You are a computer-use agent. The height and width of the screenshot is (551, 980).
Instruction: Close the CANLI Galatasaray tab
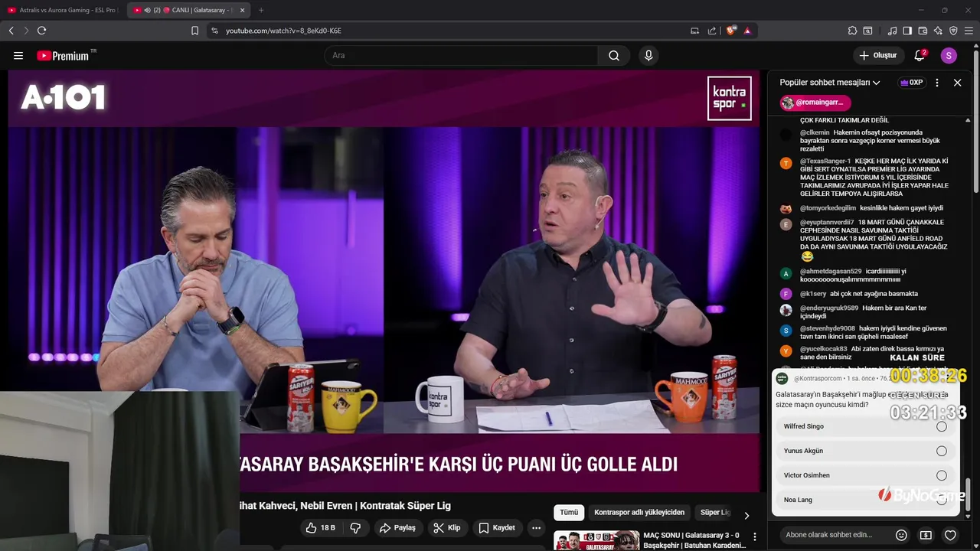coord(243,10)
